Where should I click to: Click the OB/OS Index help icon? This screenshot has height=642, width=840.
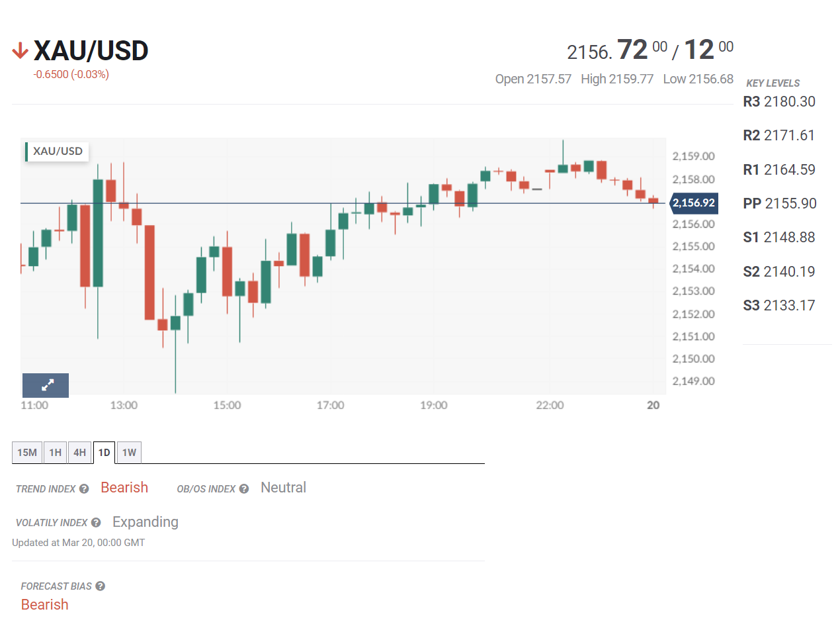[x=244, y=489]
